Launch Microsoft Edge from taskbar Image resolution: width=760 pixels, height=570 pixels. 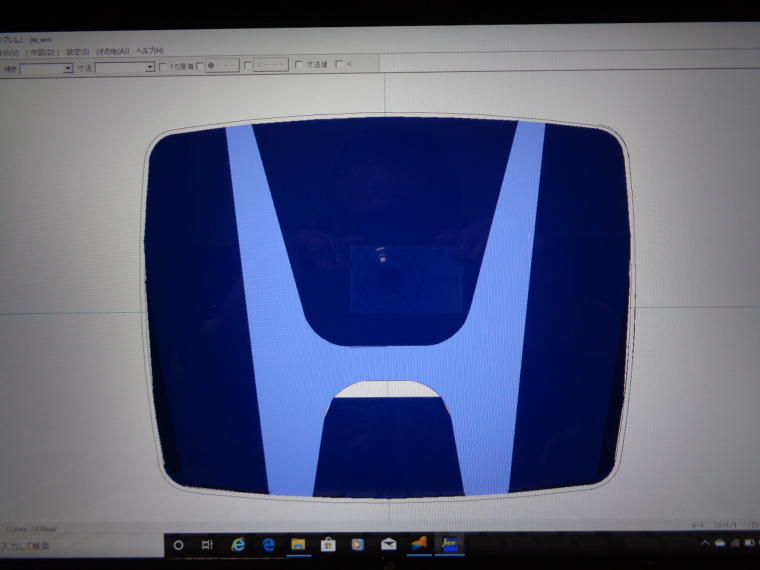pos(268,545)
